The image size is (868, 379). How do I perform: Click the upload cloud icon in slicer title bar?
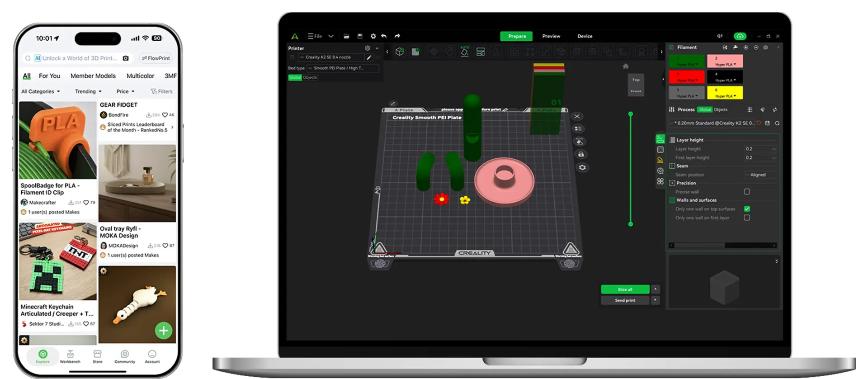pyautogui.click(x=740, y=36)
